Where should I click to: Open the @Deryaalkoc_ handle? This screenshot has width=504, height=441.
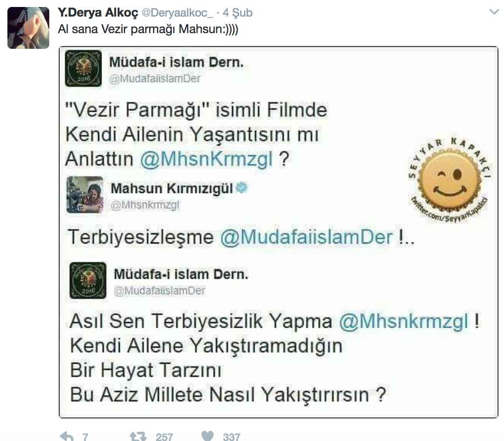click(x=177, y=13)
